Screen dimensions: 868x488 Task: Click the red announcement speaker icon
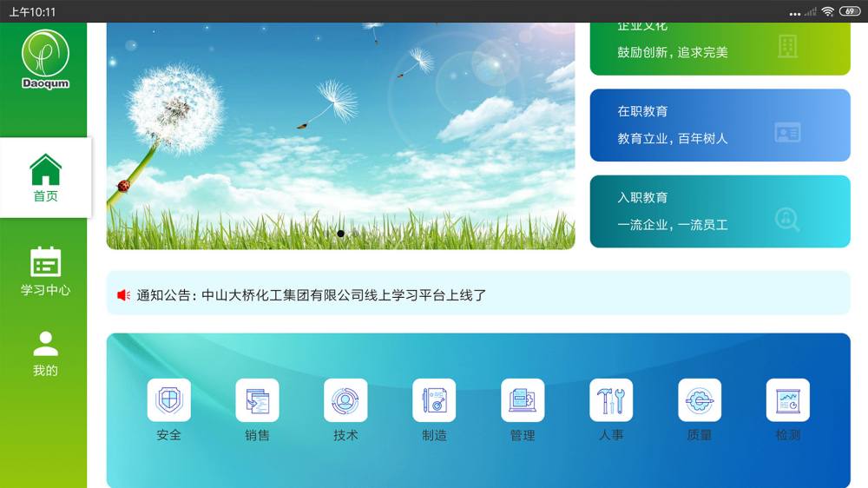coord(124,295)
